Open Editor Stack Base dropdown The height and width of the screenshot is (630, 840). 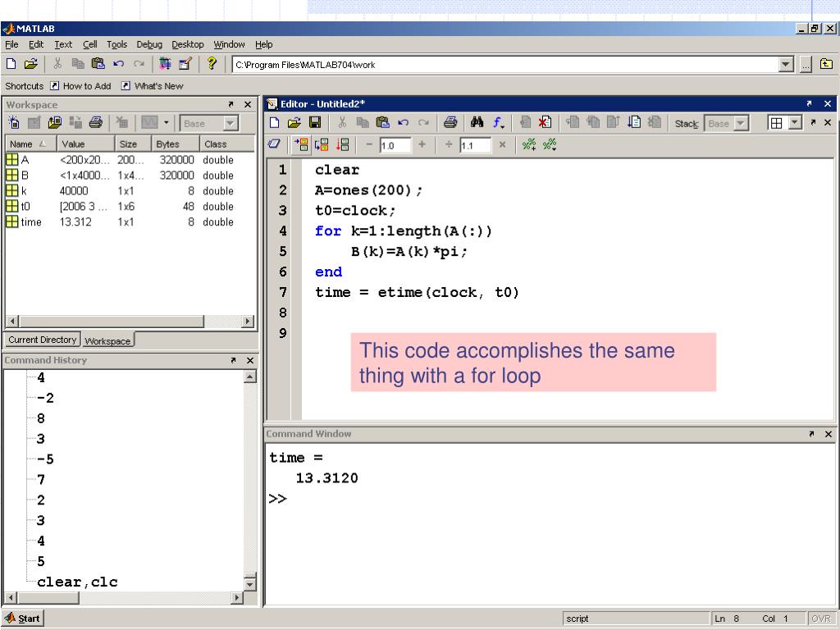[741, 124]
